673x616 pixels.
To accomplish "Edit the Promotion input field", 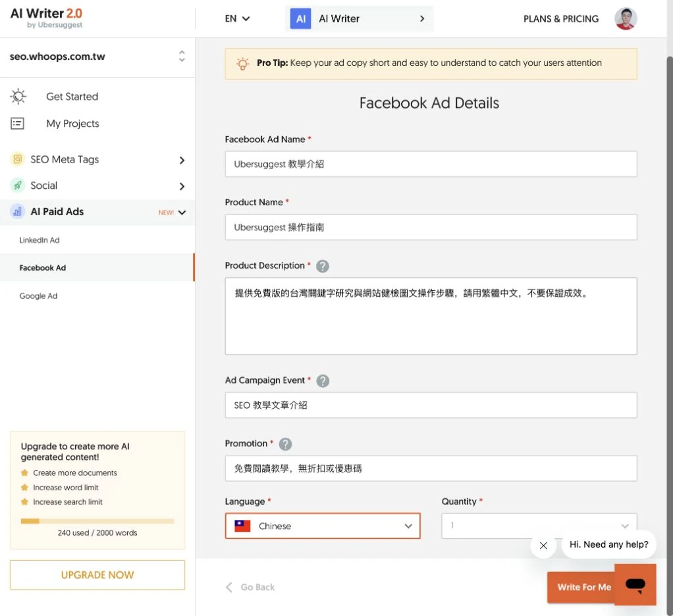I will [431, 468].
